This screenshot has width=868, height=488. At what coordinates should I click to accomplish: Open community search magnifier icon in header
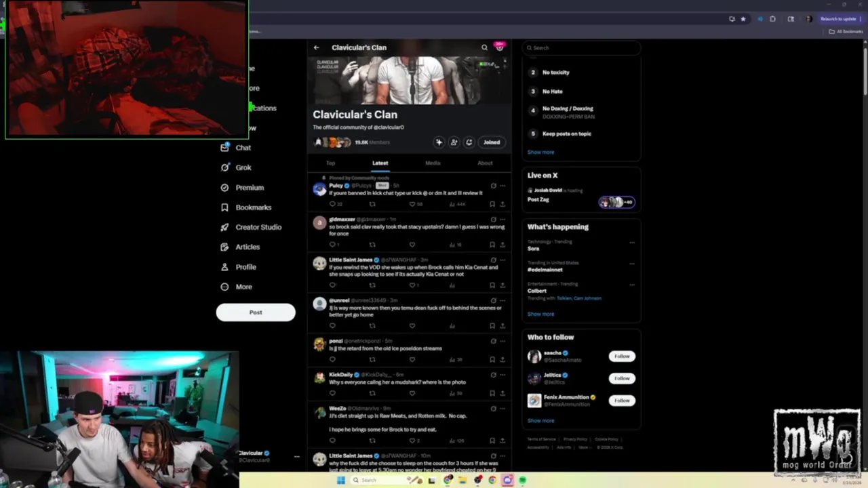pyautogui.click(x=484, y=47)
